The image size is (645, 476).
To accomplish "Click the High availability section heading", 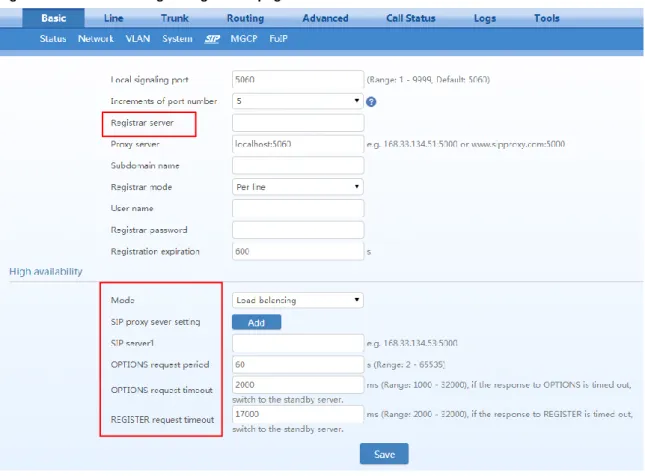I will (x=46, y=272).
